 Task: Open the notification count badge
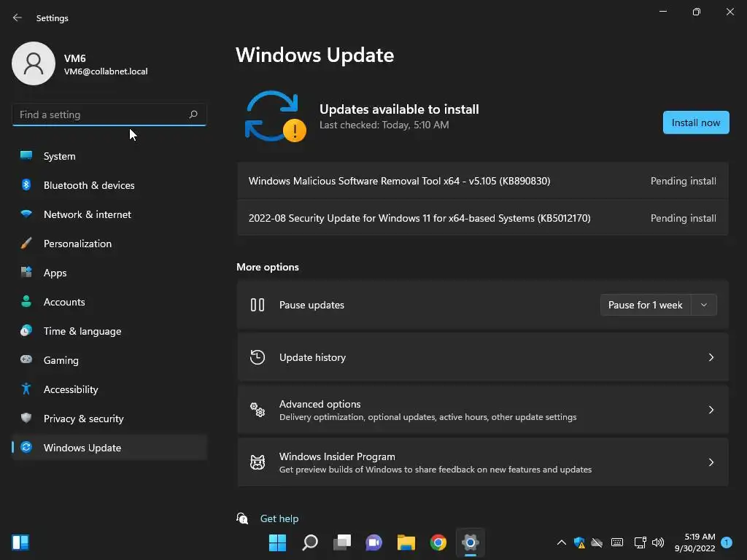pos(727,542)
